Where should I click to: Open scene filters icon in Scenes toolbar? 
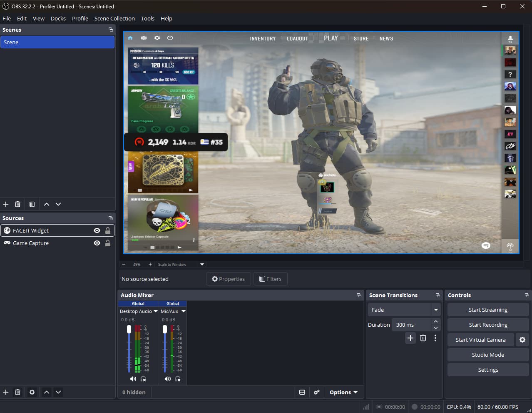click(32, 204)
